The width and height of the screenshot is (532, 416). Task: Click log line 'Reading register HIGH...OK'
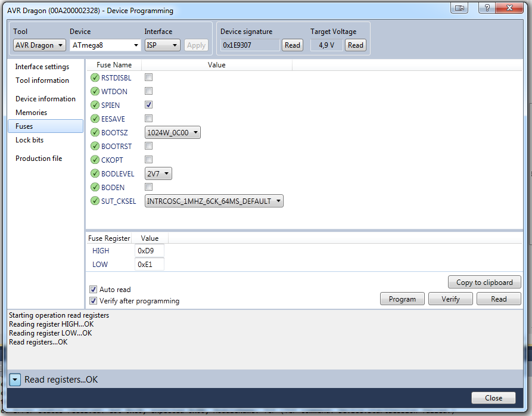(51, 324)
